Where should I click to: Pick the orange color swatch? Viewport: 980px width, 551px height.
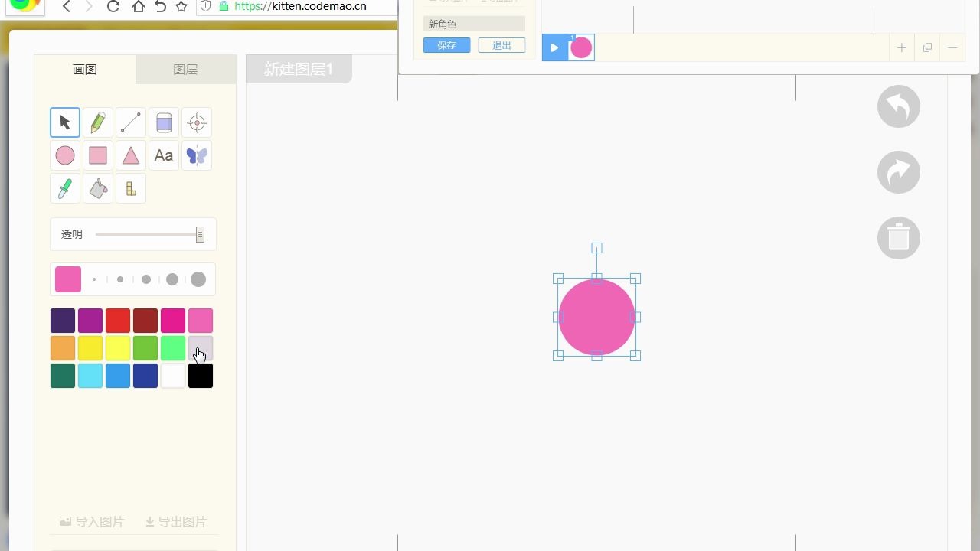[x=63, y=348]
